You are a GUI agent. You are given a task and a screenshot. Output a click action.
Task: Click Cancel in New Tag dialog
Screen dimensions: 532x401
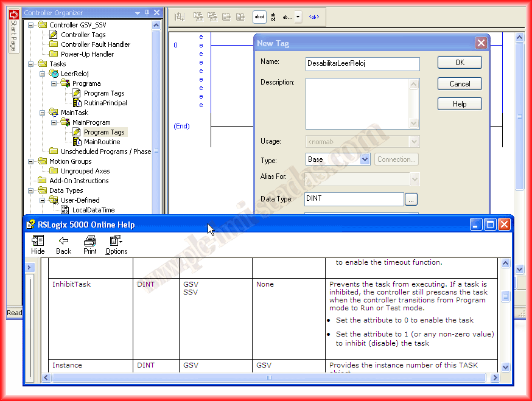tap(460, 83)
